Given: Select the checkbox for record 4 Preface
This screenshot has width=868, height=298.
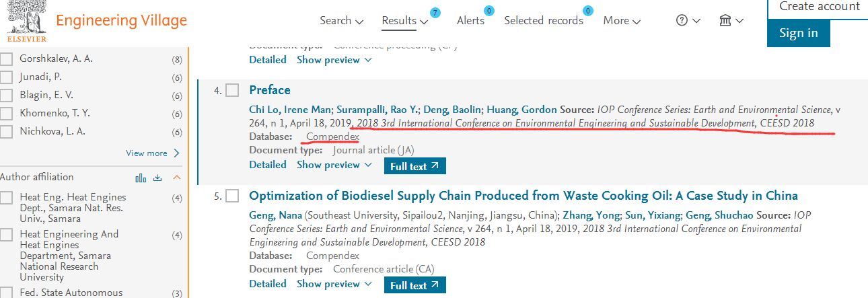Looking at the screenshot, I should coord(232,90).
